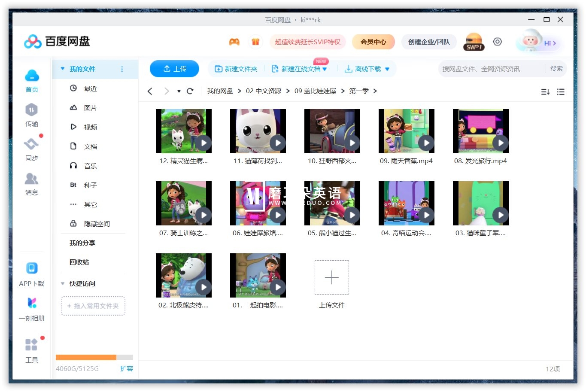Toggle the sort order control
This screenshot has height=392, width=586.
545,91
